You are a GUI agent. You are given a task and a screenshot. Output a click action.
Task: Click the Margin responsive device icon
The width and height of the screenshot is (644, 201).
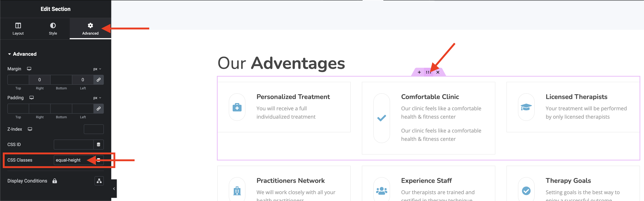29,69
